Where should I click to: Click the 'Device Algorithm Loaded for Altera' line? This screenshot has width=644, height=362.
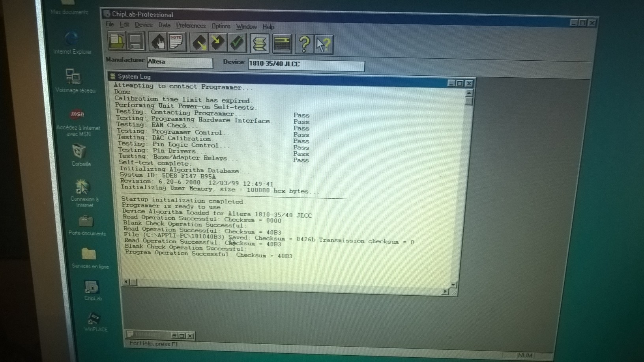(217, 213)
